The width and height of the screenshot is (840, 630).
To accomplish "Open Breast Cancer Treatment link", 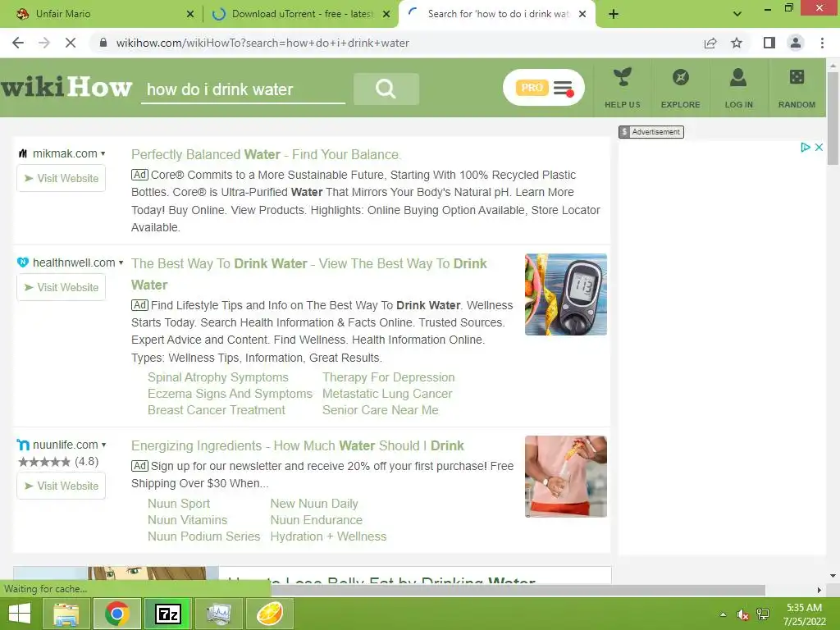I will [217, 410].
